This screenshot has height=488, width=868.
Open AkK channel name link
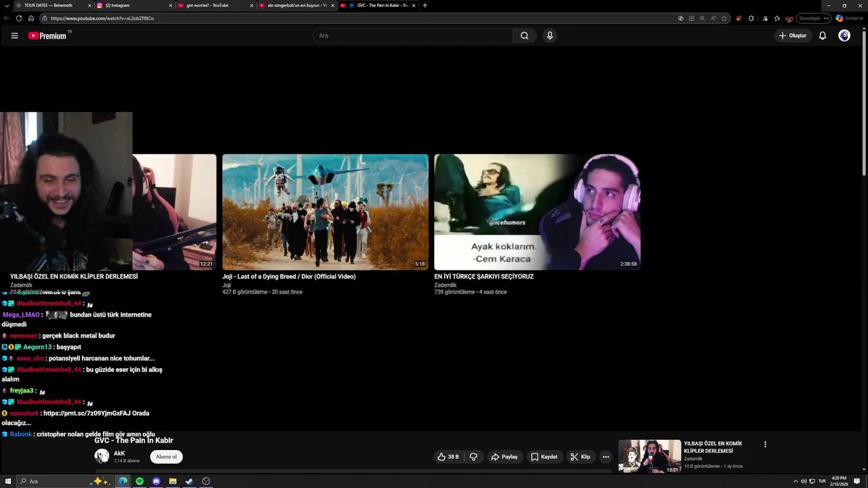pyautogui.click(x=119, y=453)
